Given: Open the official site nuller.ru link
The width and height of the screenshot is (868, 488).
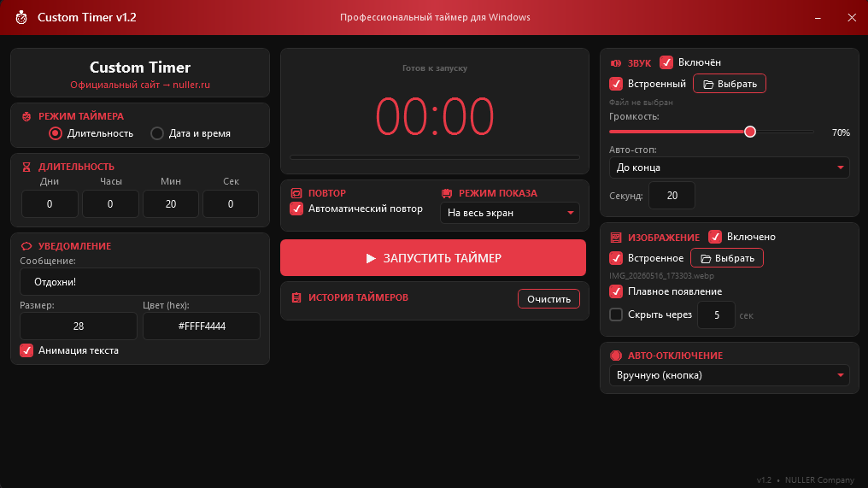Looking at the screenshot, I should coord(140,85).
